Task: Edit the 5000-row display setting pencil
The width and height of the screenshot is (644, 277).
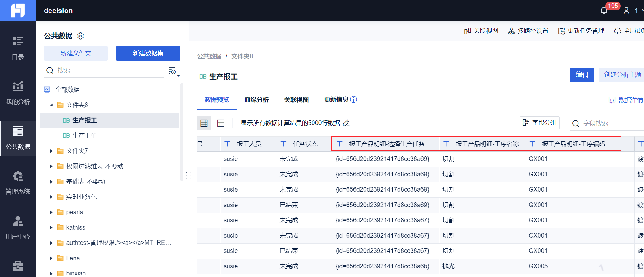Action: point(347,123)
